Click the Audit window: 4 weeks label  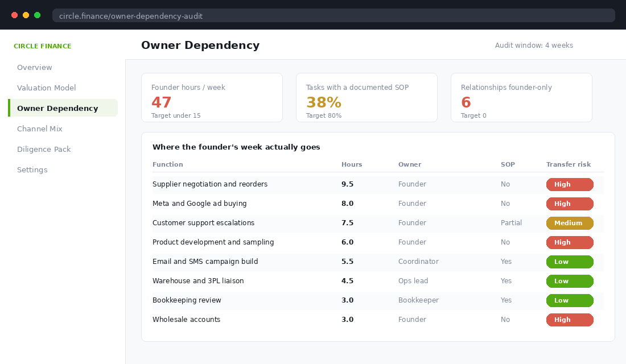click(x=534, y=45)
